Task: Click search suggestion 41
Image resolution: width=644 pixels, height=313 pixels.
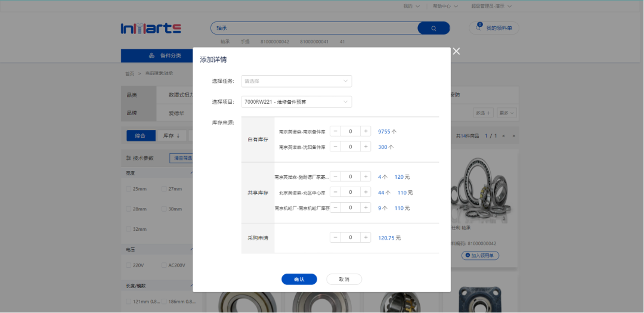Action: 342,42
